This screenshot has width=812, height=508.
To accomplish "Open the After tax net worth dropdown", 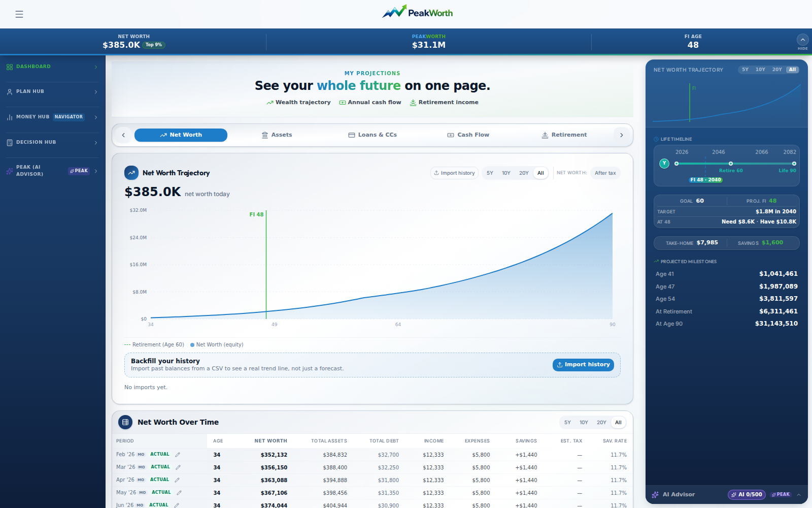I will (605, 173).
